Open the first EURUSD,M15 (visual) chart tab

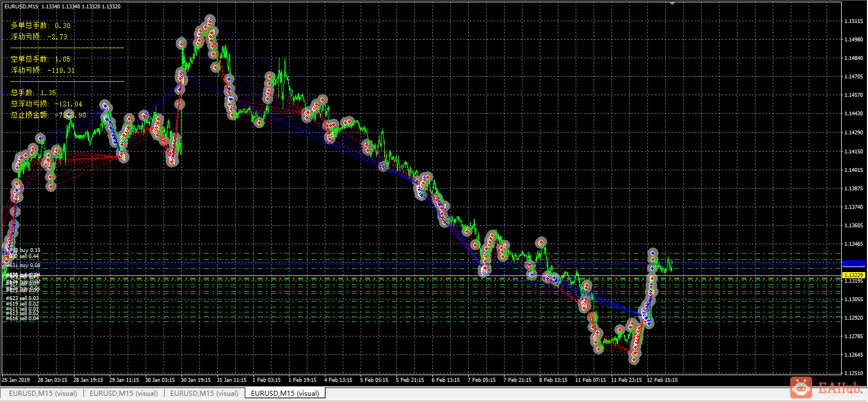coord(43,394)
